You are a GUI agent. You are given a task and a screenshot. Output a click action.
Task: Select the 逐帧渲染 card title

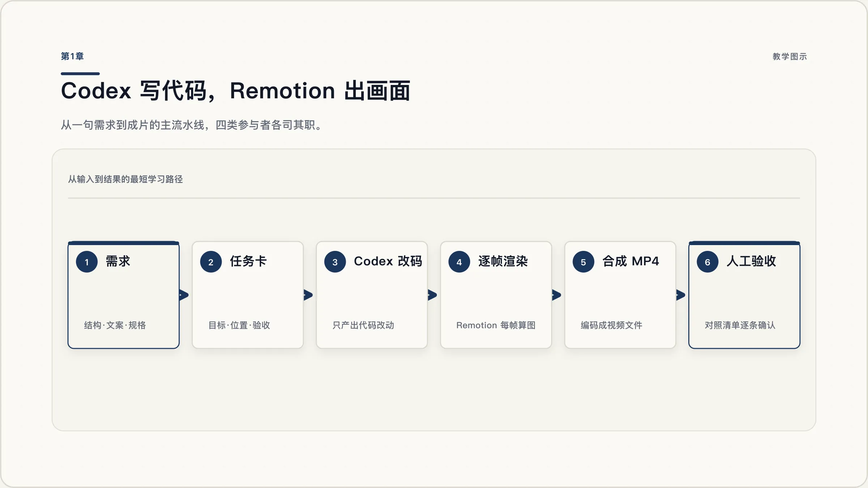pyautogui.click(x=503, y=261)
